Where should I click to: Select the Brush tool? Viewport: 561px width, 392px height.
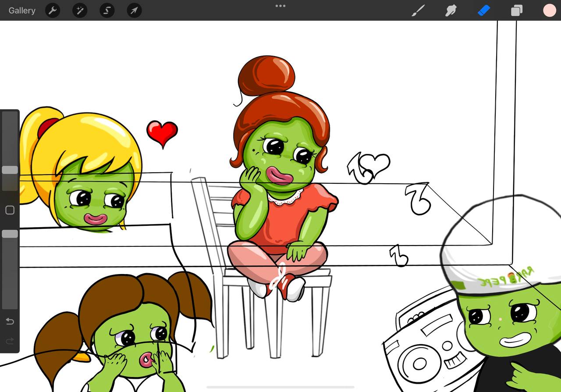click(418, 11)
